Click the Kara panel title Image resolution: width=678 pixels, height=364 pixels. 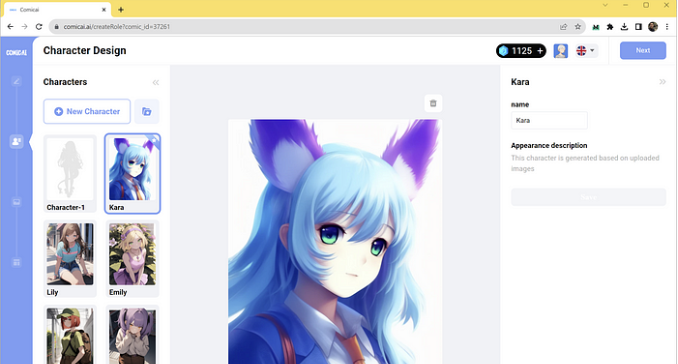[x=520, y=82]
